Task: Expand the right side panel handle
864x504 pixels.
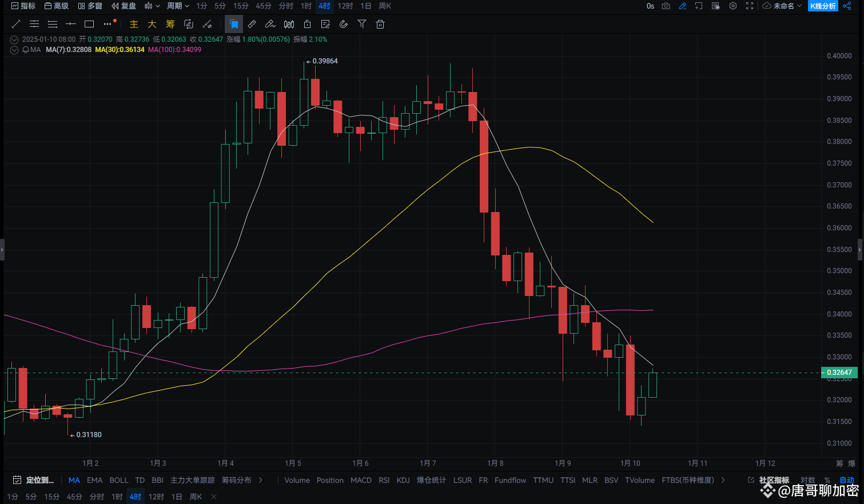Action: (861, 250)
